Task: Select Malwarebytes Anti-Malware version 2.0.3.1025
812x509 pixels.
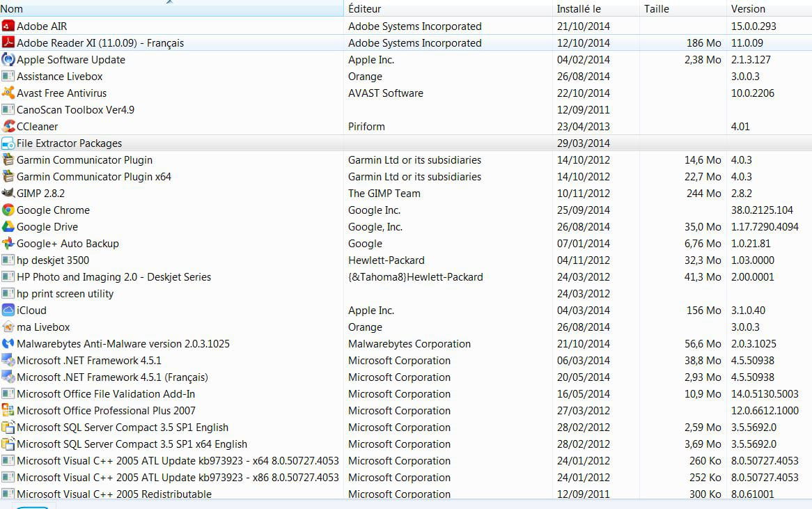Action: (123, 344)
